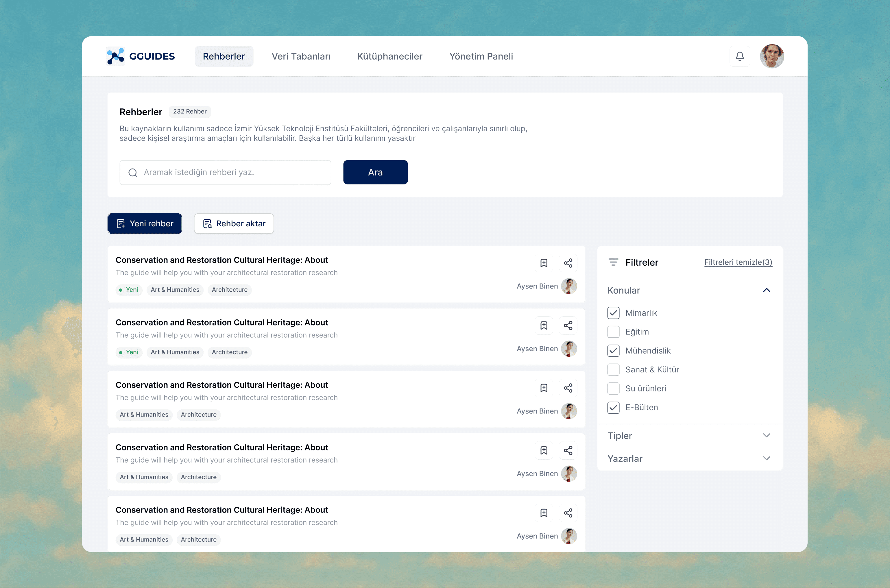Click the notification bell icon
Screen dimensions: 890x588
pyautogui.click(x=739, y=56)
